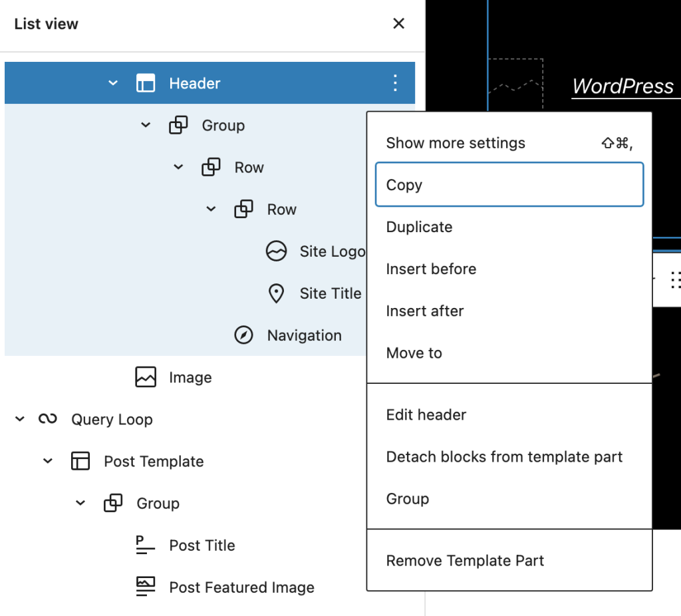Click the Navigation compass icon

[x=243, y=335]
